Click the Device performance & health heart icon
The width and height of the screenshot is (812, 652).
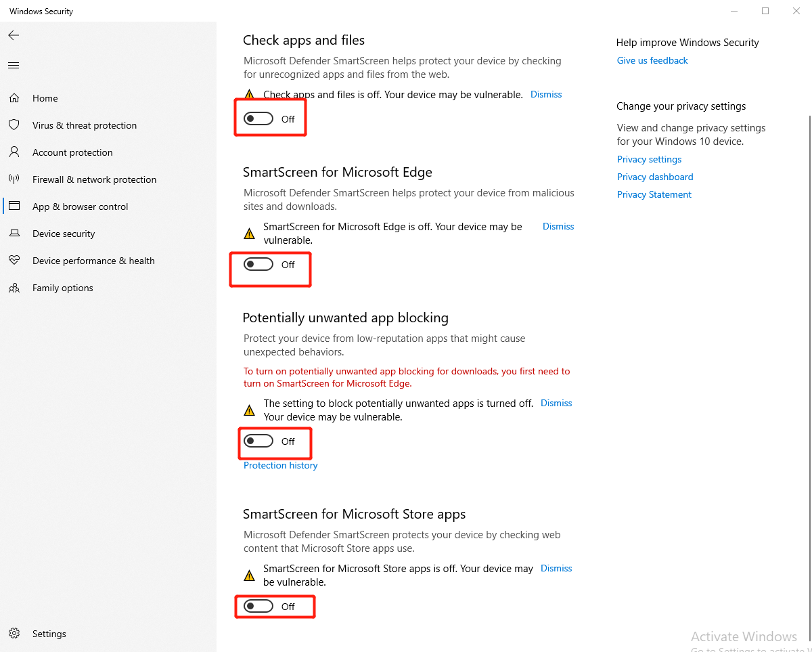[x=14, y=261]
